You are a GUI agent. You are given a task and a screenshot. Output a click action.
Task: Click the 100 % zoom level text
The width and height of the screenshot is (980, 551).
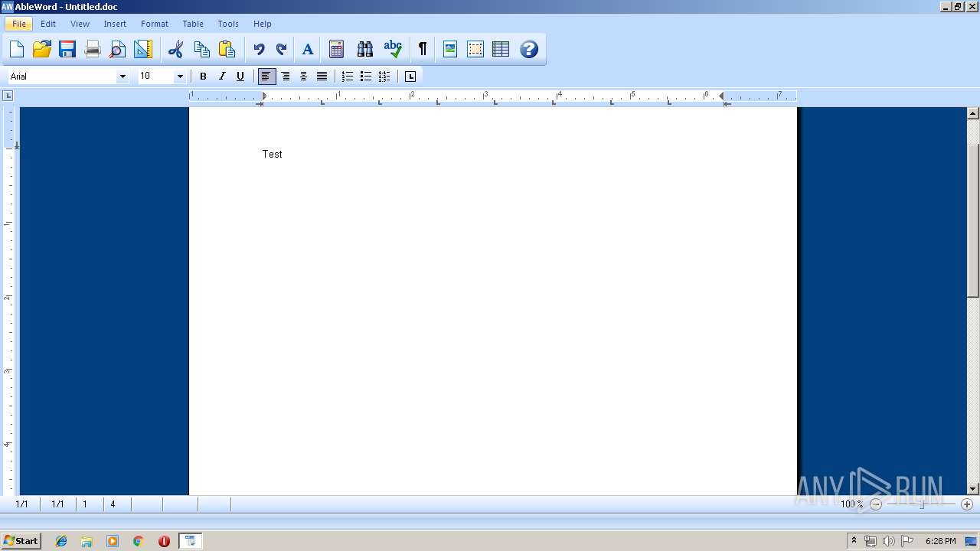851,504
